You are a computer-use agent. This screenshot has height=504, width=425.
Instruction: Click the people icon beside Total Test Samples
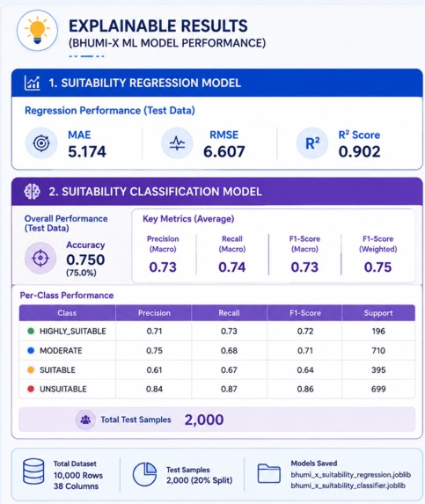point(85,420)
